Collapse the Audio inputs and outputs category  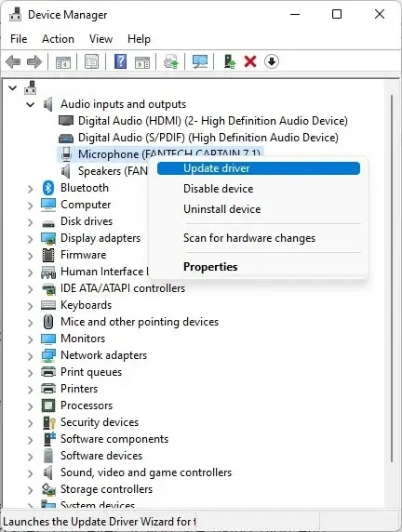(30, 104)
